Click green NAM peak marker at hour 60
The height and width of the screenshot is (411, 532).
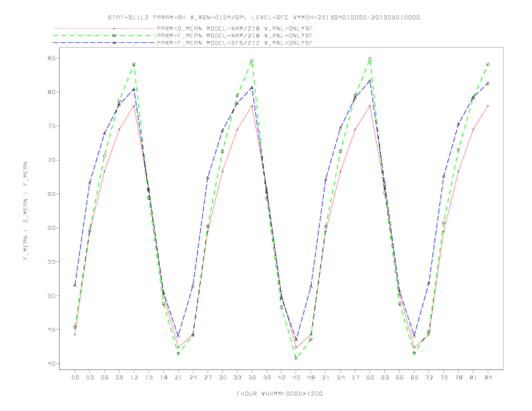pos(370,58)
